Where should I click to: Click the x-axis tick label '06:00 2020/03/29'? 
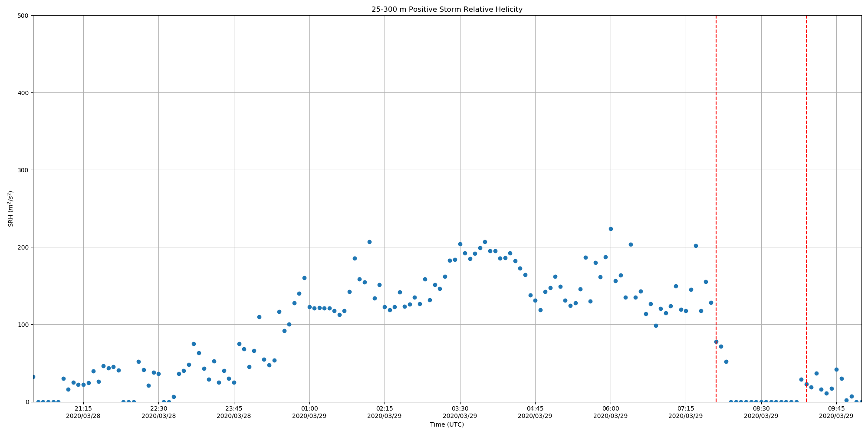pos(611,412)
